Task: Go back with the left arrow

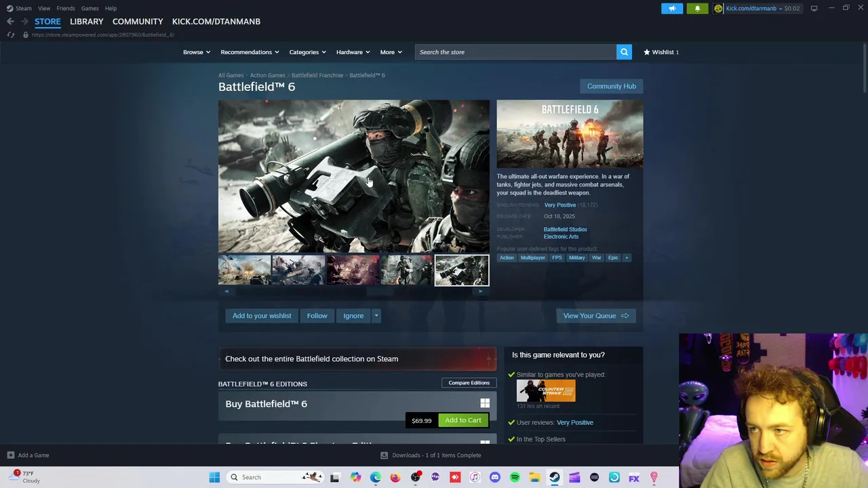Action: tap(10, 22)
